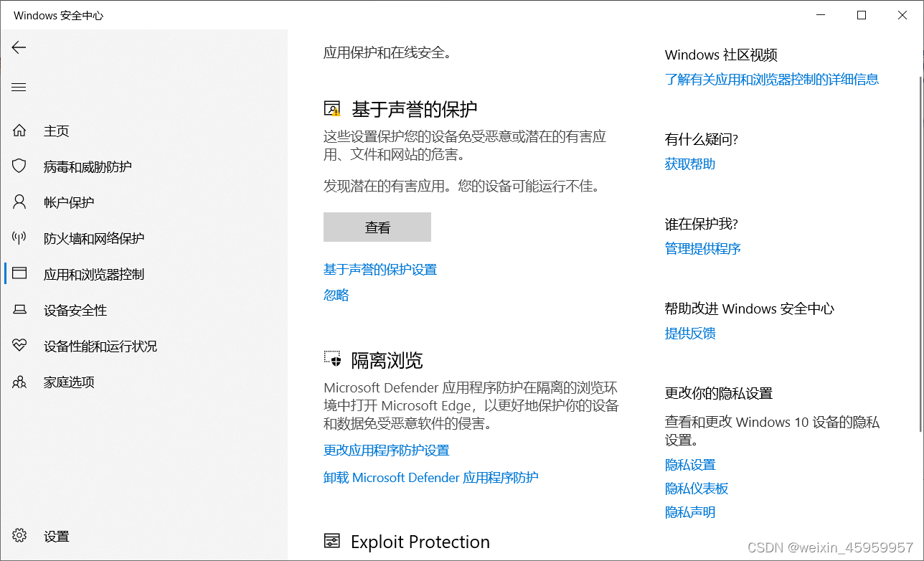The width and height of the screenshot is (924, 561).
Task: Click the person icon for 帐户保护
Action: [19, 202]
